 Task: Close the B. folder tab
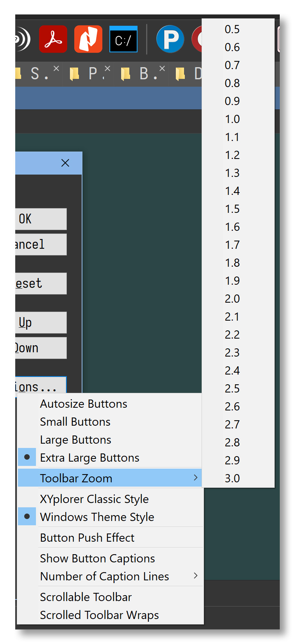tap(162, 68)
